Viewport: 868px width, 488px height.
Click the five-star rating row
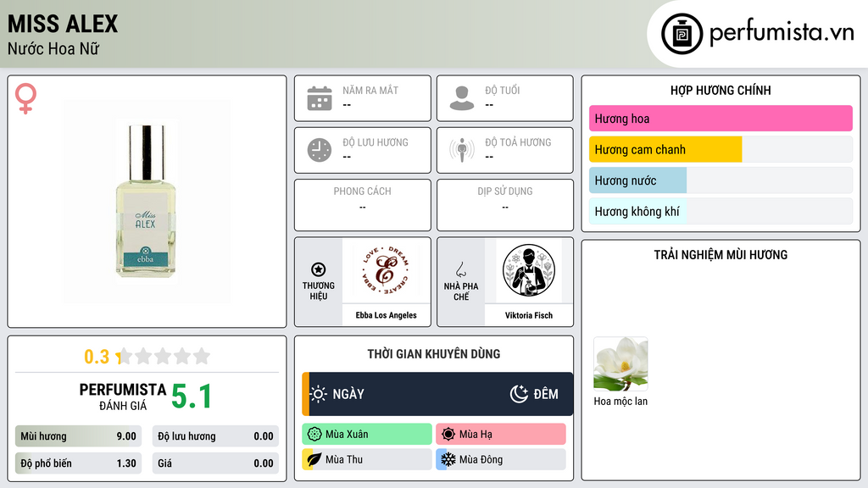point(164,356)
